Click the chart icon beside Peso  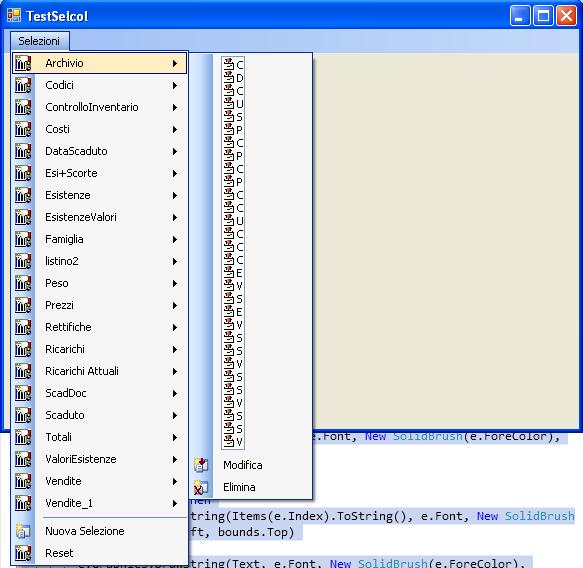pos(23,283)
